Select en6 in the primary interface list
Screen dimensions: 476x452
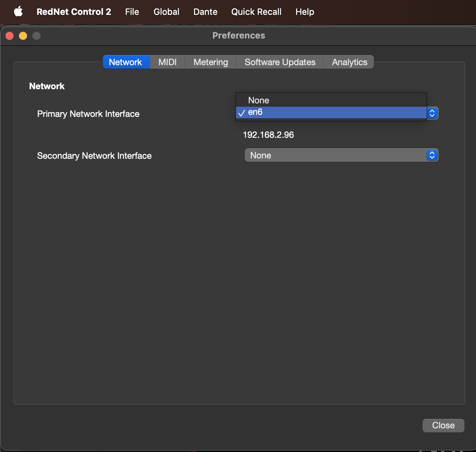pyautogui.click(x=331, y=112)
